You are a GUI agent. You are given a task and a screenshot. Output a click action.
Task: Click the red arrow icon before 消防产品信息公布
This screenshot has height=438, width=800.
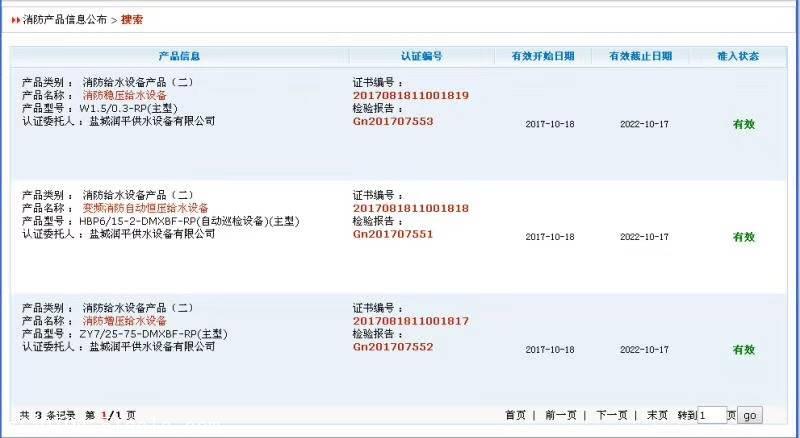pyautogui.click(x=16, y=19)
